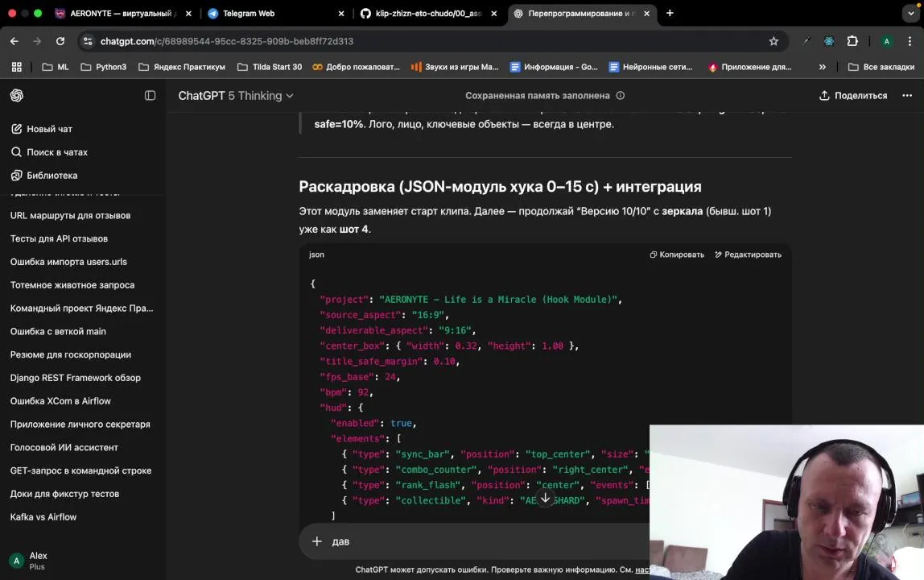This screenshot has height=580, width=924.
Task: Start a new chat via Новый чат
Action: tap(41, 129)
